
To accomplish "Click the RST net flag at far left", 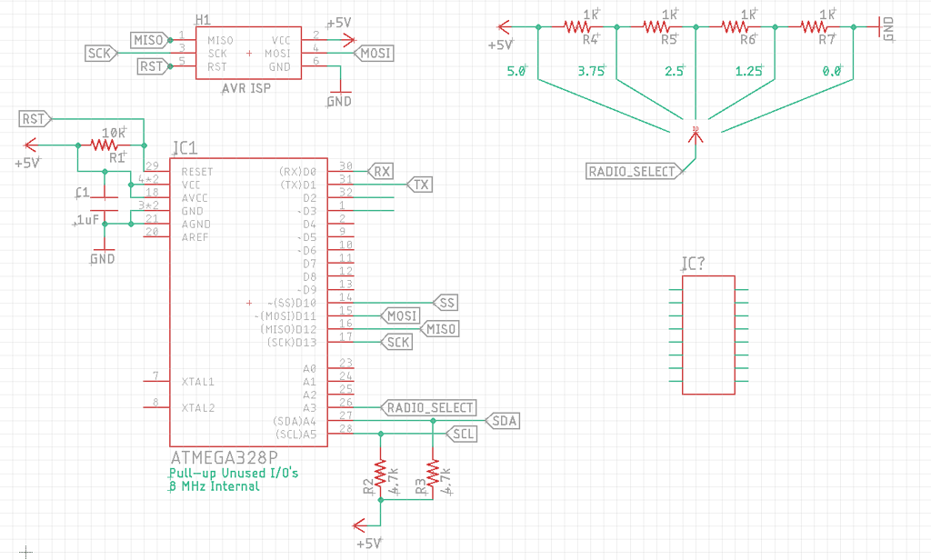I will coord(34,118).
